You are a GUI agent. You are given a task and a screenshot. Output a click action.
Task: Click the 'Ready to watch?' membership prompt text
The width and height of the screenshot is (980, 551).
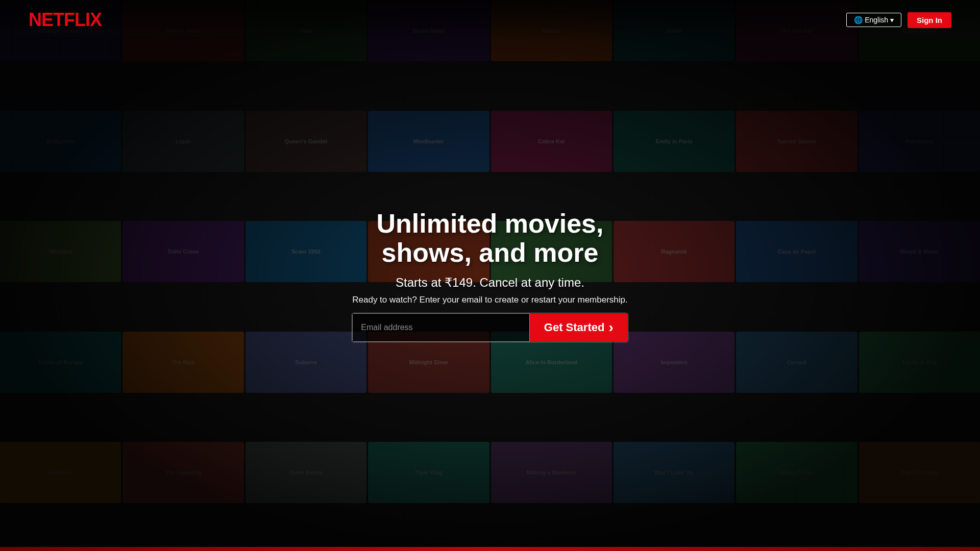[x=490, y=300]
